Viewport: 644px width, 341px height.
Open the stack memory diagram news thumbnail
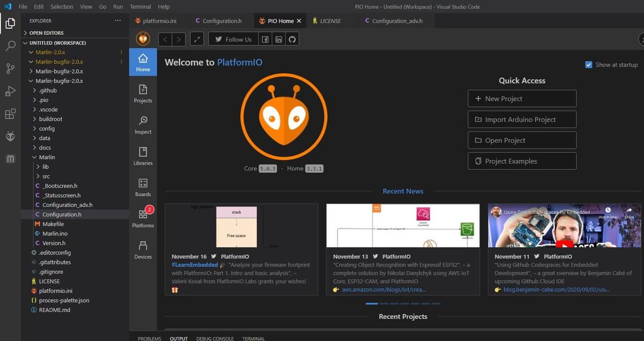[241, 226]
